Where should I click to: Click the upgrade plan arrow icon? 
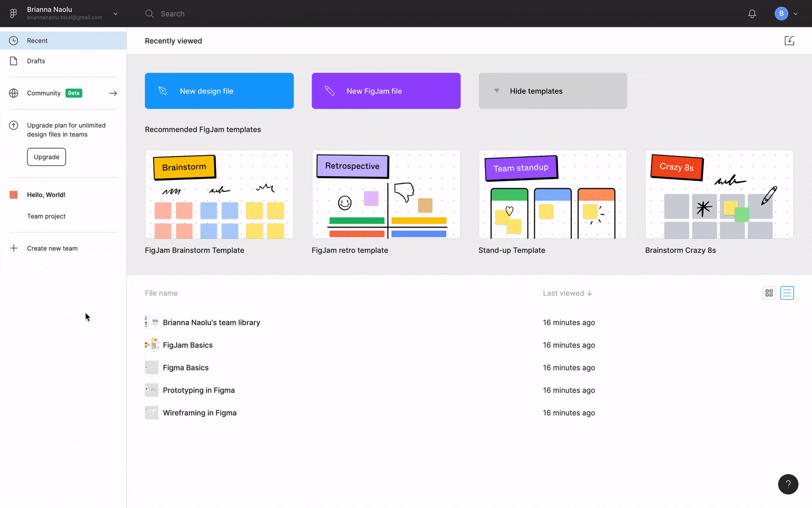14,125
